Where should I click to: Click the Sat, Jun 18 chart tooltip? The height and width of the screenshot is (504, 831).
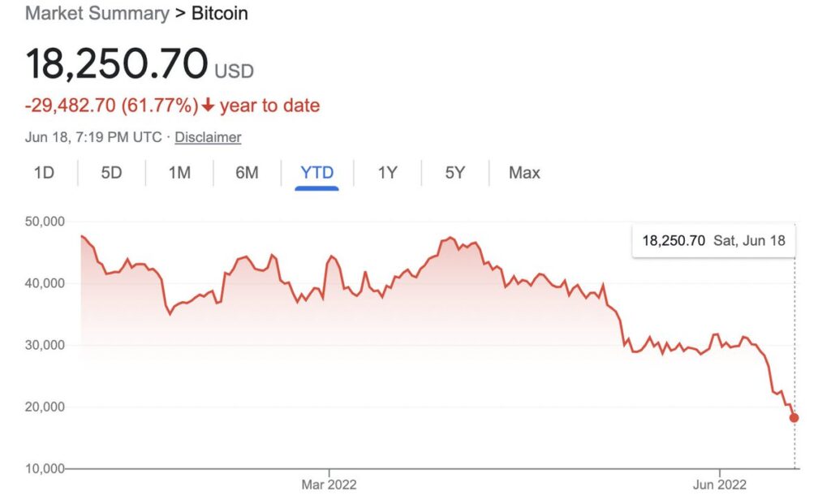(713, 240)
